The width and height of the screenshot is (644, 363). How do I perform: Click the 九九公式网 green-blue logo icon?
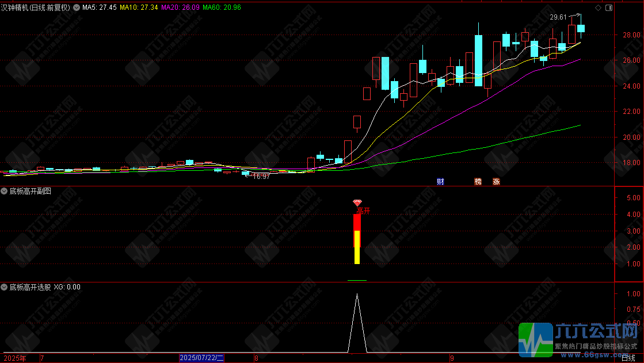point(536,339)
